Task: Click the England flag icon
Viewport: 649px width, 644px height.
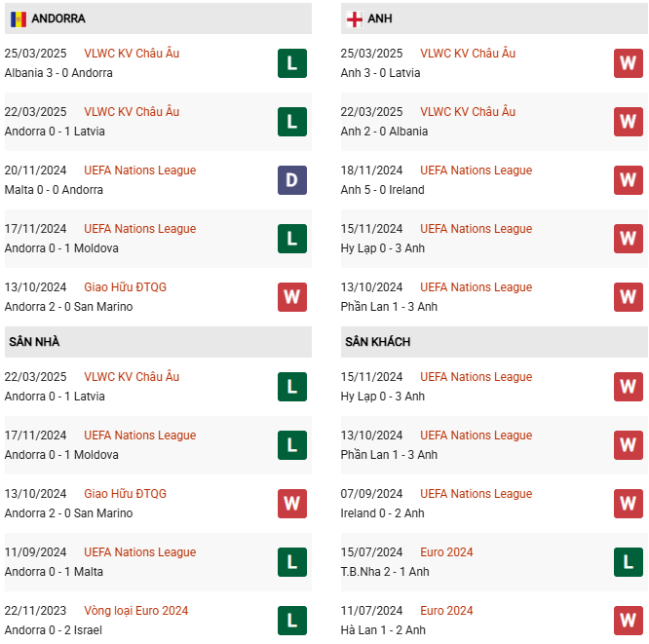Action: coord(355,19)
